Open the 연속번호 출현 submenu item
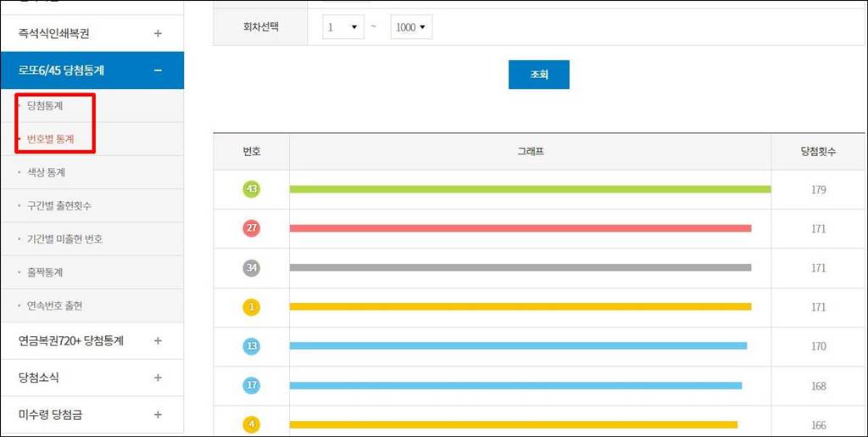 point(54,305)
